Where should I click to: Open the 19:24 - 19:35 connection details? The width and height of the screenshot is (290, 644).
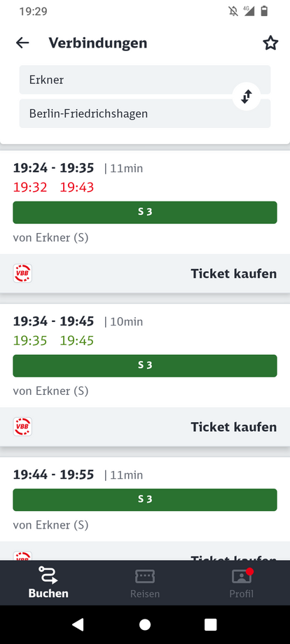pyautogui.click(x=145, y=202)
